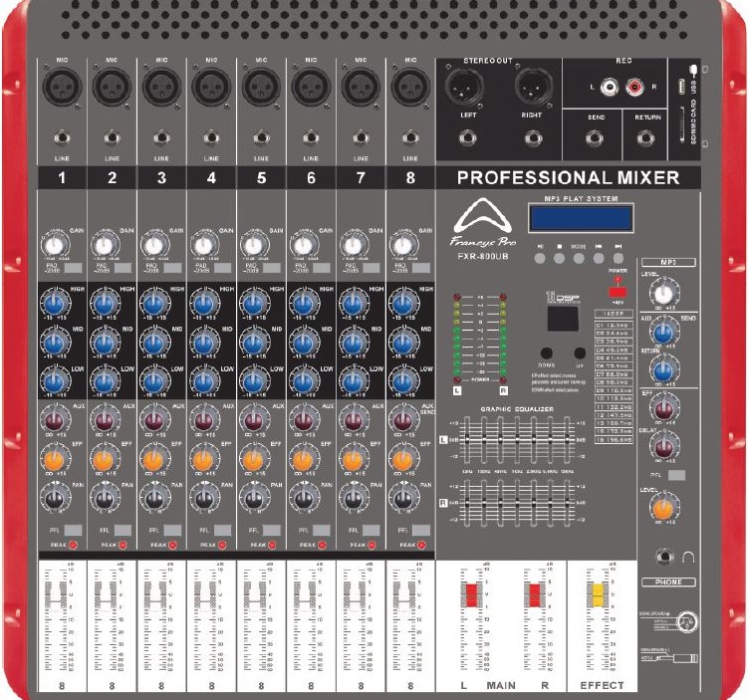Click the channel 6 LINE jack
This screenshot has height=700, width=749.
(311, 138)
